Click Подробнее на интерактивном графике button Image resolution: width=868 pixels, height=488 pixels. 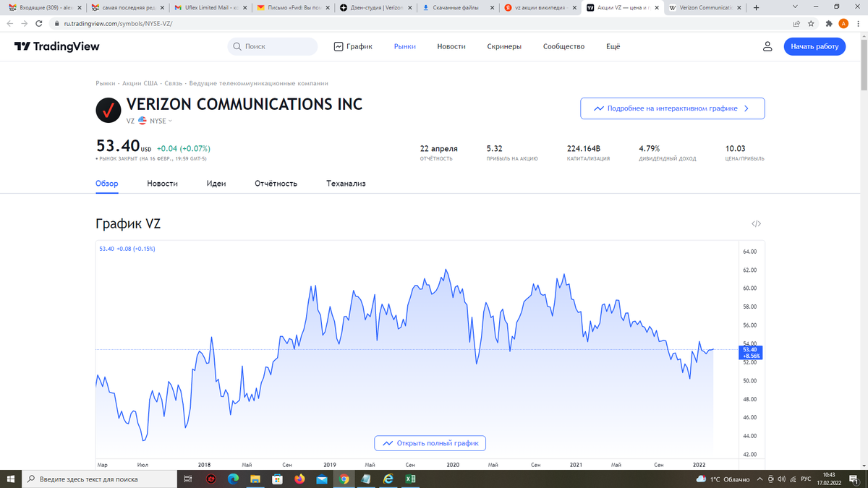[672, 108]
